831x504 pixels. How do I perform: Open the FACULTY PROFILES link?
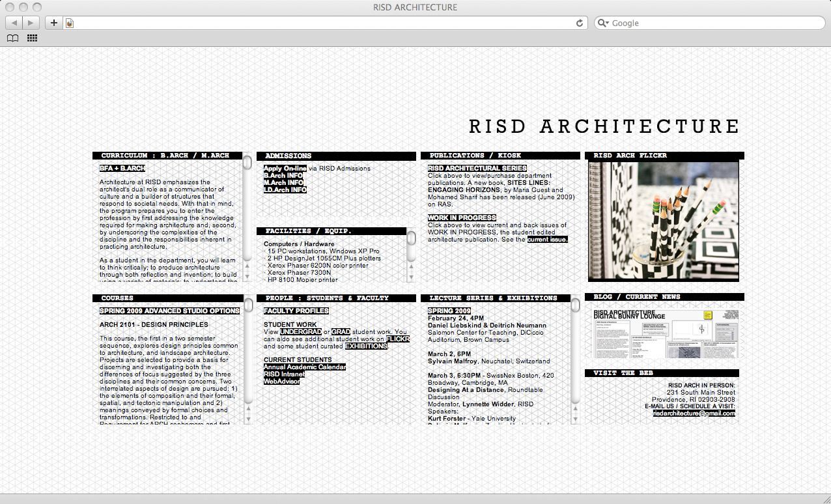click(296, 311)
